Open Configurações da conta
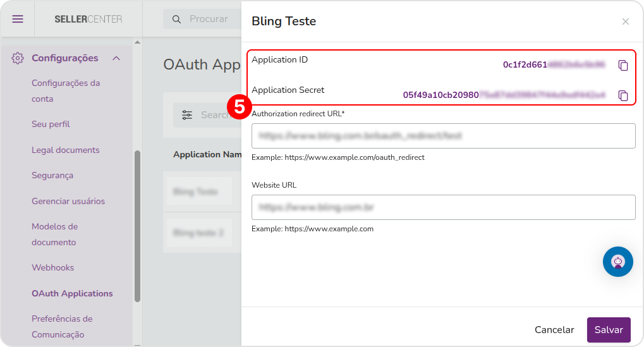This screenshot has width=644, height=347. (66, 91)
